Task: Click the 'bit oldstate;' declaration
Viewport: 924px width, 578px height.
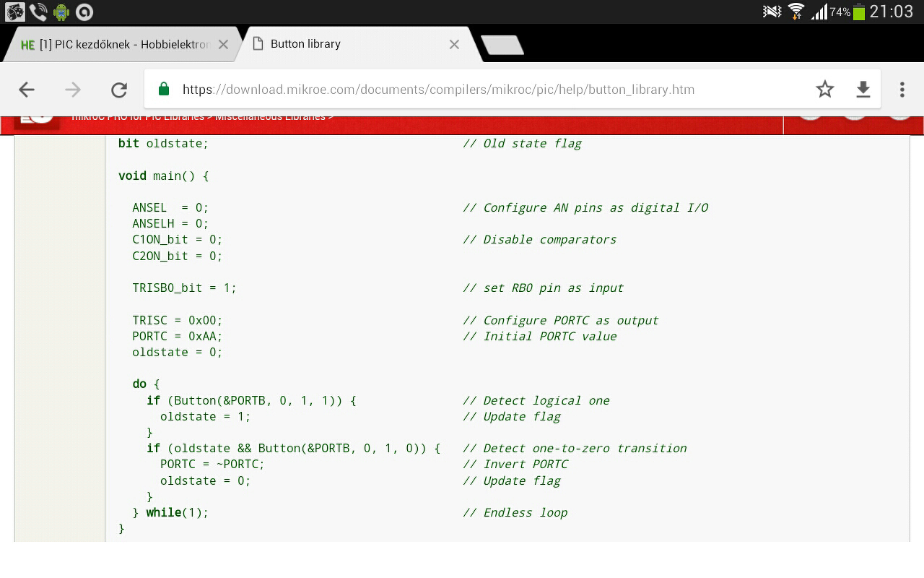Action: (164, 143)
